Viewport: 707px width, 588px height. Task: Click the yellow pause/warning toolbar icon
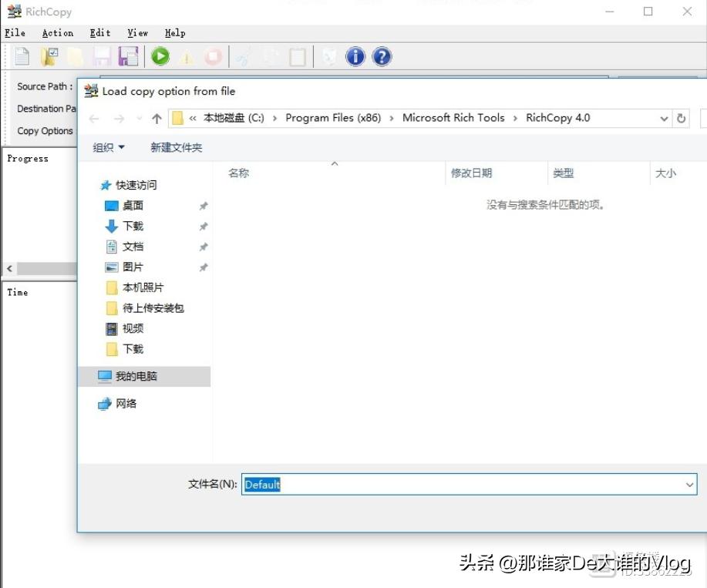tap(186, 56)
